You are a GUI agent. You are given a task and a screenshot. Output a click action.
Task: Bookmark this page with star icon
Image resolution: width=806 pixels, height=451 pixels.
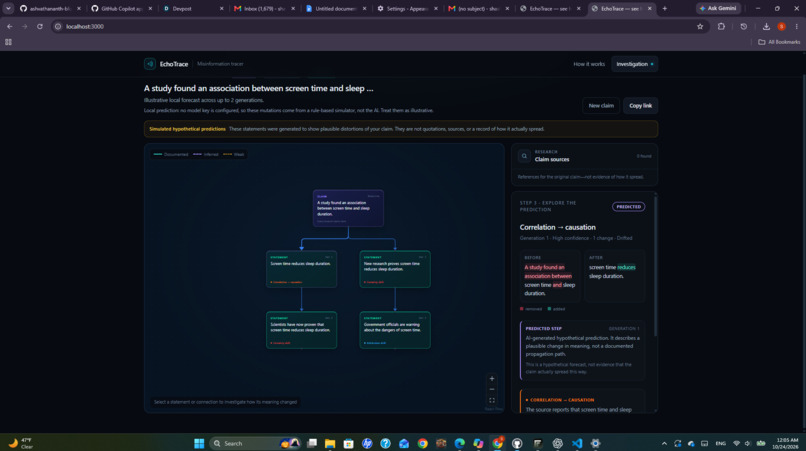click(700, 26)
